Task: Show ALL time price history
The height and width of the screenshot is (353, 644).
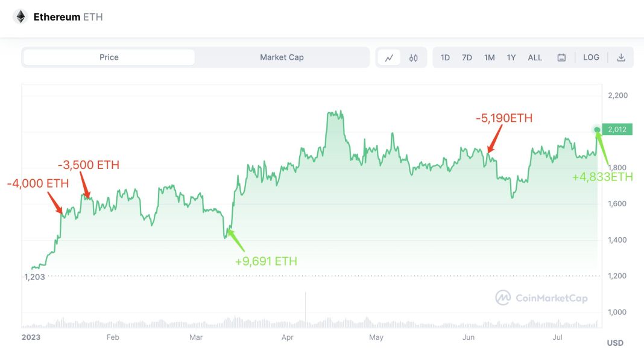Action: click(535, 58)
